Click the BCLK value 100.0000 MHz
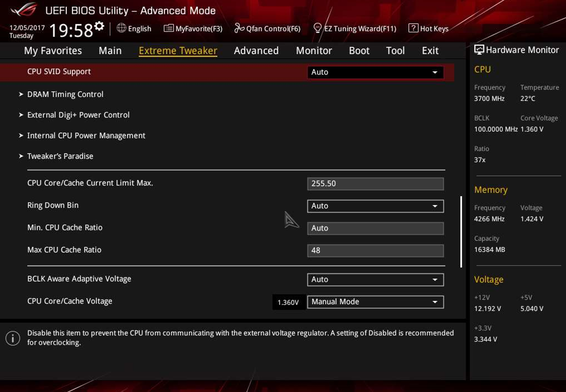This screenshot has width=566, height=392. pyautogui.click(x=496, y=129)
